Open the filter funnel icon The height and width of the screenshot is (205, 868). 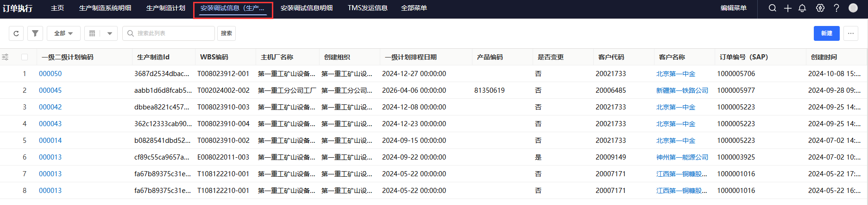tap(35, 33)
